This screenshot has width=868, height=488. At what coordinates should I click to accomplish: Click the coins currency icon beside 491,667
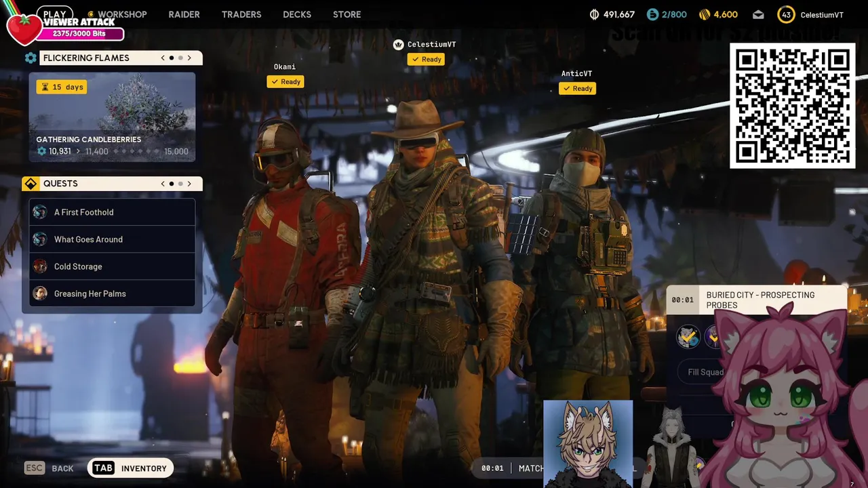(595, 14)
